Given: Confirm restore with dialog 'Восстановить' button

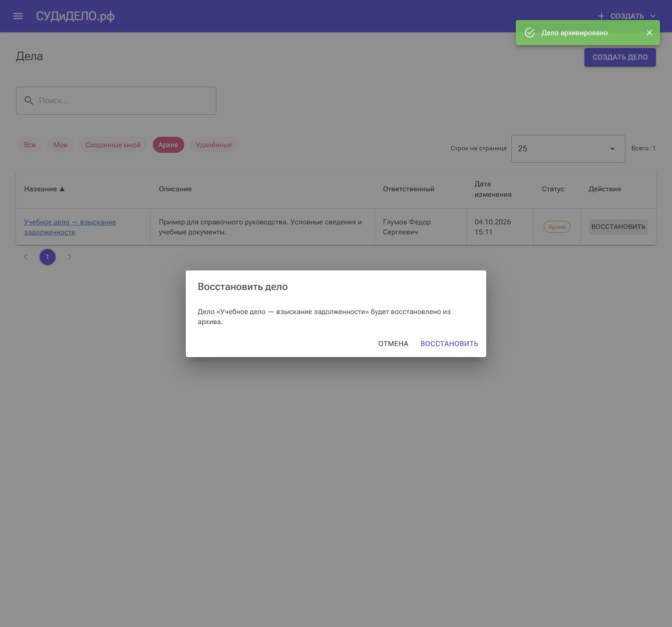Looking at the screenshot, I should pos(449,344).
